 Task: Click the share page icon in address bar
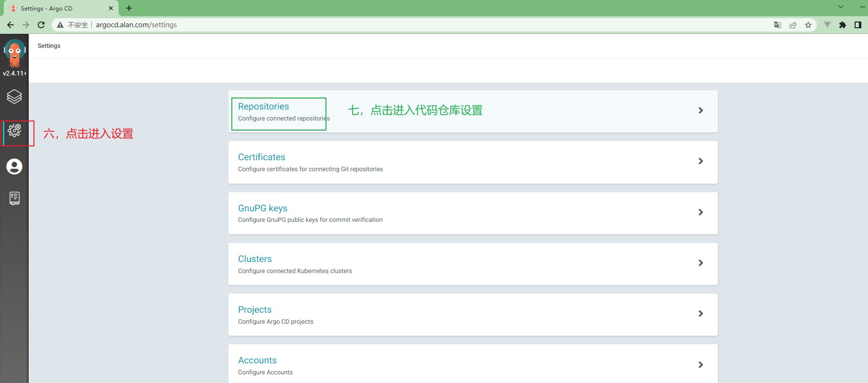(x=793, y=25)
